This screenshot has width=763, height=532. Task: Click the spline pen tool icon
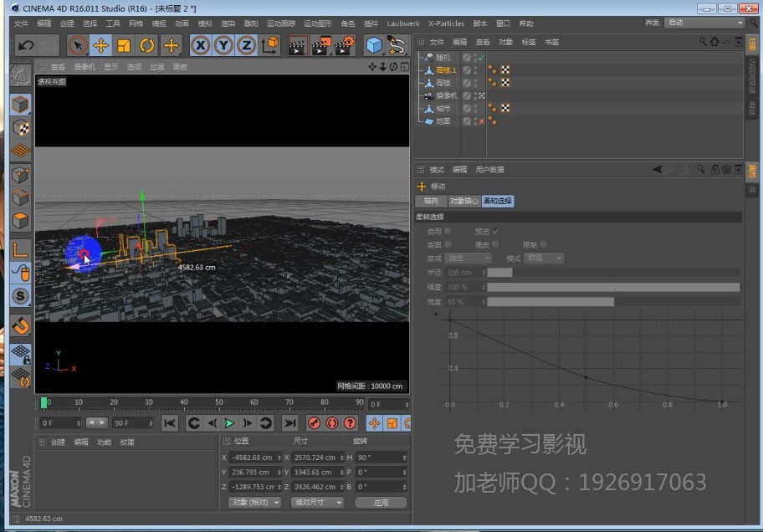pos(397,46)
